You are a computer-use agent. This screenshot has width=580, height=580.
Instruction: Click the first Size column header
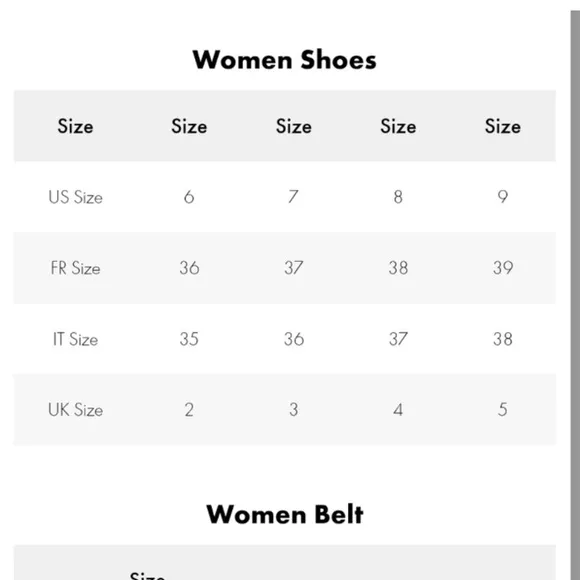tap(75, 126)
